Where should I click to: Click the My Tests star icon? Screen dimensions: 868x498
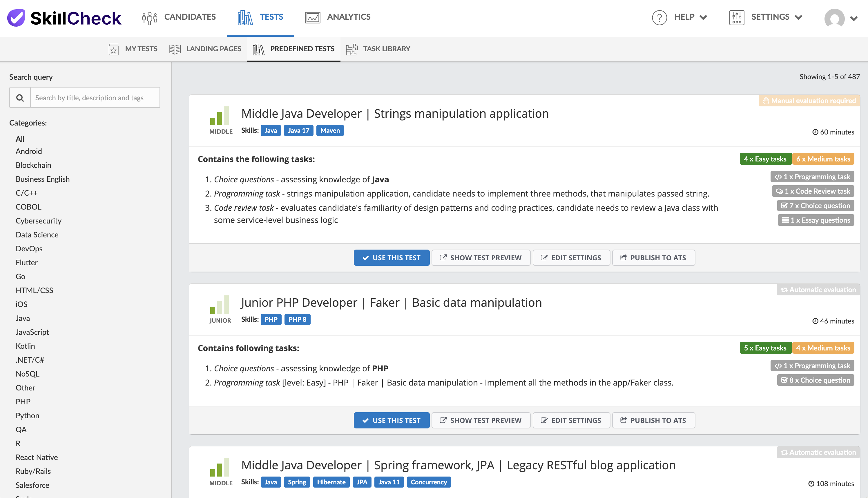114,49
